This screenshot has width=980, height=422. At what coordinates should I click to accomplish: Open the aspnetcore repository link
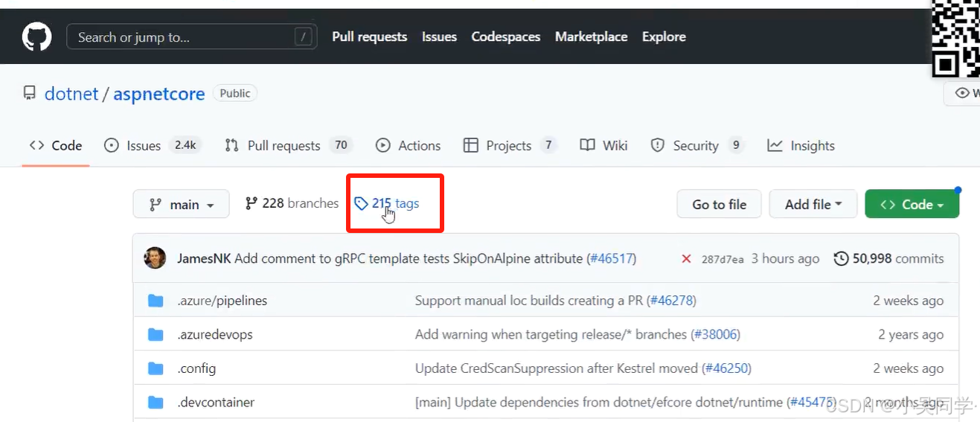(x=159, y=94)
